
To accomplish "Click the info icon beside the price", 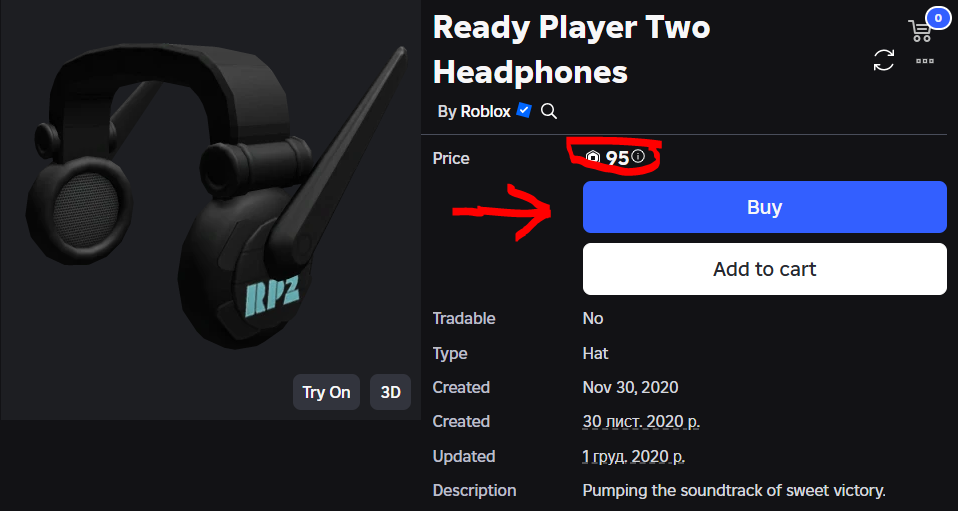I will [x=638, y=157].
